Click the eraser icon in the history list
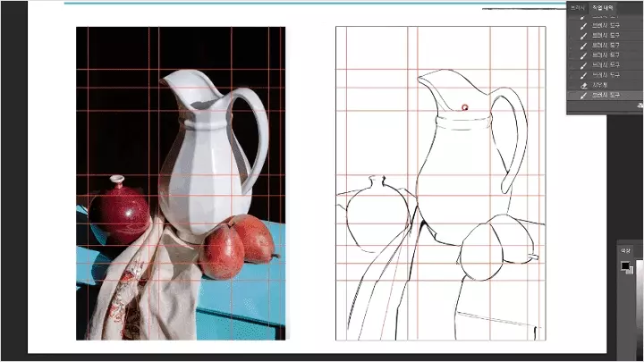The width and height of the screenshot is (644, 362). tap(583, 86)
